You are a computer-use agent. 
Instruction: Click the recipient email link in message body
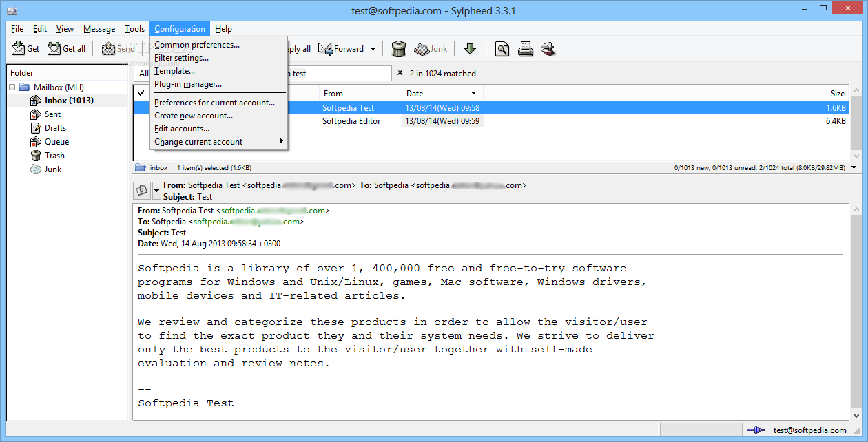(247, 222)
